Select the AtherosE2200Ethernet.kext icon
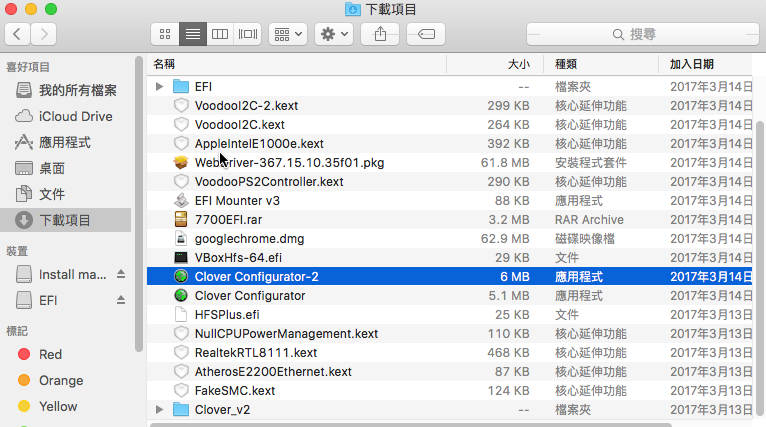The image size is (766, 427). pyautogui.click(x=181, y=372)
